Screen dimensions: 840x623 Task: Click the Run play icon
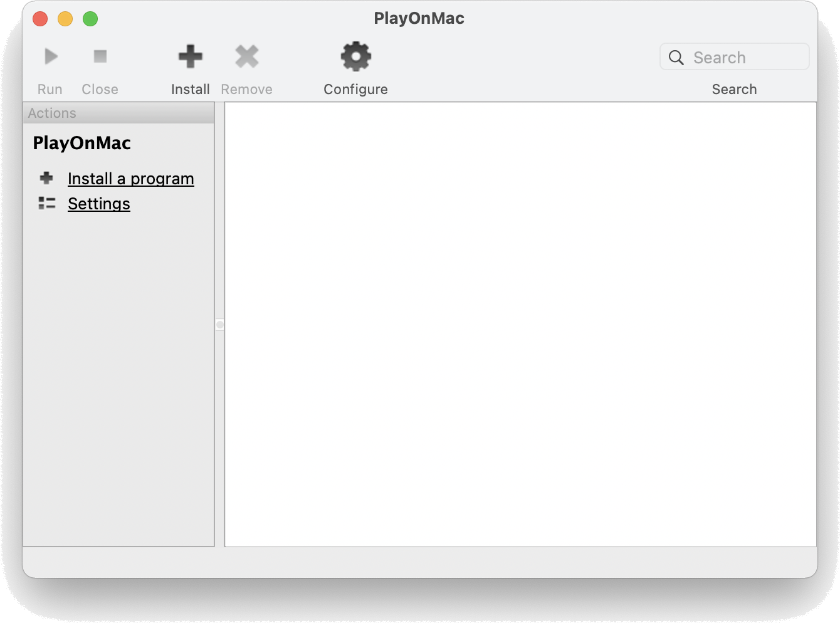(x=50, y=56)
